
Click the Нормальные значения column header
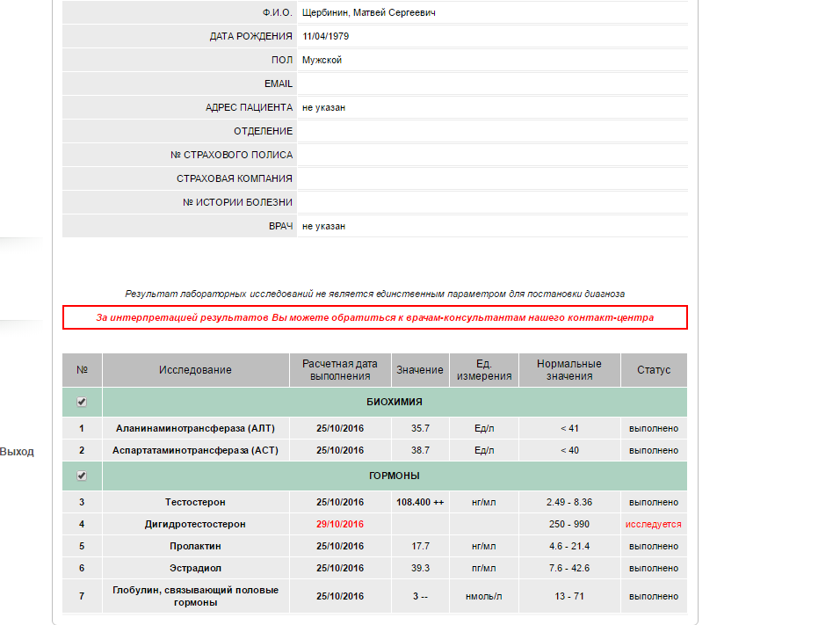click(568, 370)
